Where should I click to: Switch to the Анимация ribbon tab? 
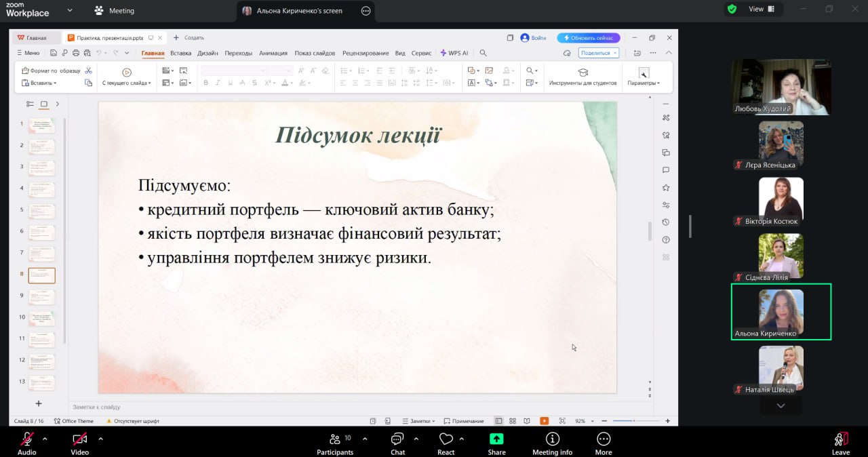(x=273, y=53)
